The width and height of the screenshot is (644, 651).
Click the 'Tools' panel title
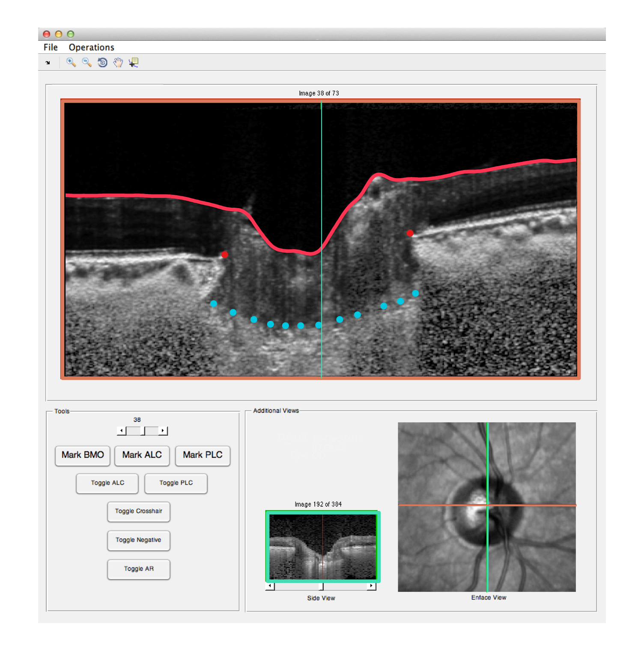tap(62, 411)
